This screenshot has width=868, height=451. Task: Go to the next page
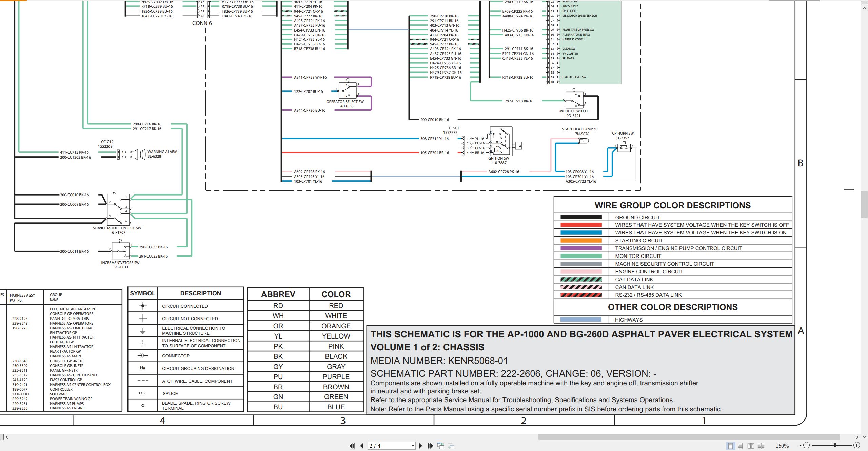click(421, 446)
